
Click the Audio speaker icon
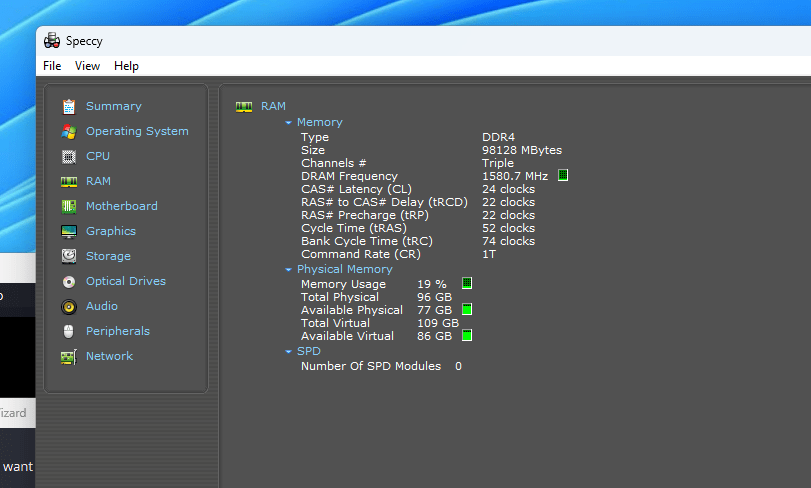coord(69,307)
